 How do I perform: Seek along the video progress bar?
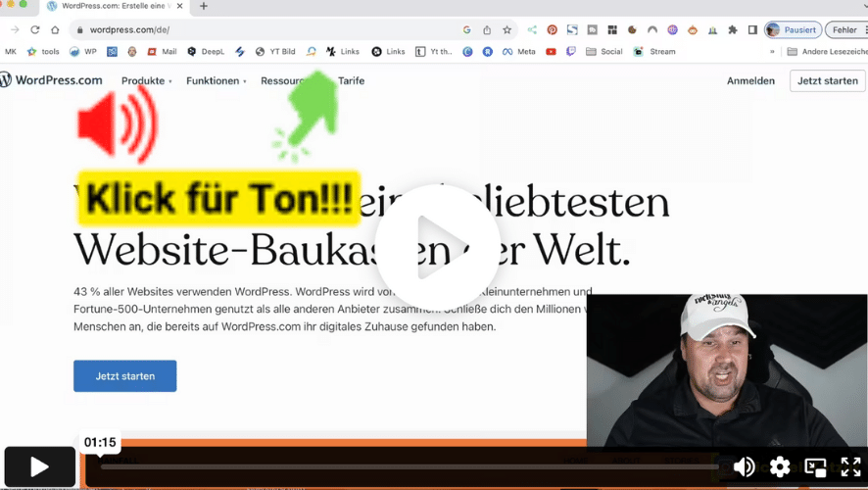coord(410,466)
